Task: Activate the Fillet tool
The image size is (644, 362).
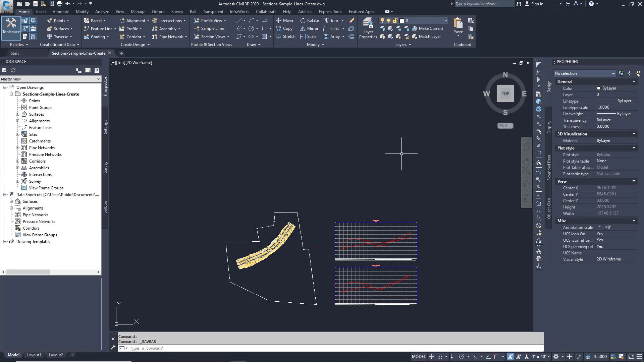Action: [333, 28]
